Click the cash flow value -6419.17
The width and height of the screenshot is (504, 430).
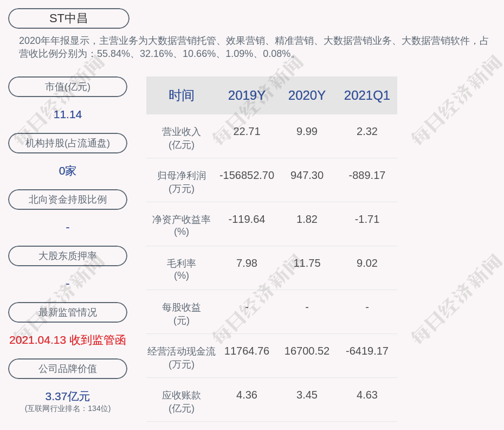tap(367, 351)
